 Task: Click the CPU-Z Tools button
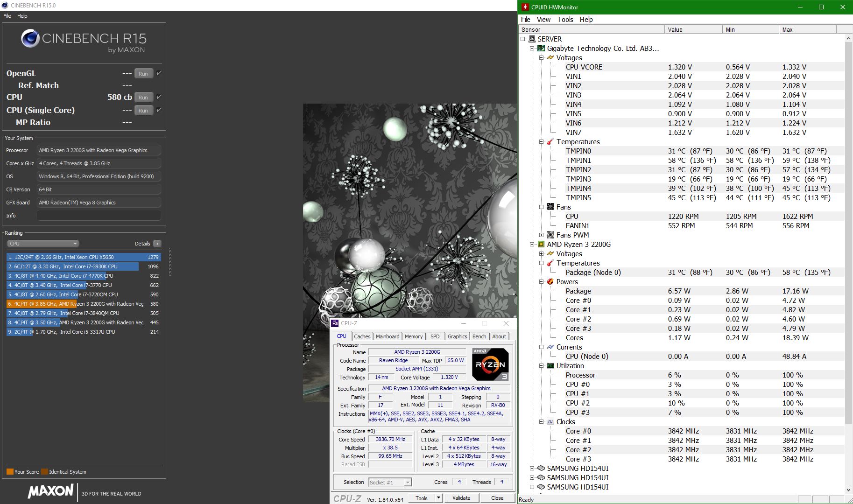(422, 498)
